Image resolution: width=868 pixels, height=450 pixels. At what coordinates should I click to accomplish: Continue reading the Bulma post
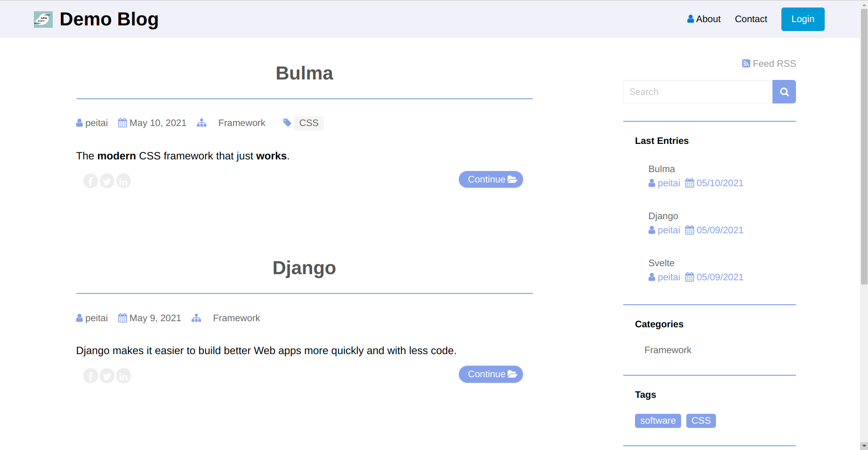pyautogui.click(x=491, y=179)
